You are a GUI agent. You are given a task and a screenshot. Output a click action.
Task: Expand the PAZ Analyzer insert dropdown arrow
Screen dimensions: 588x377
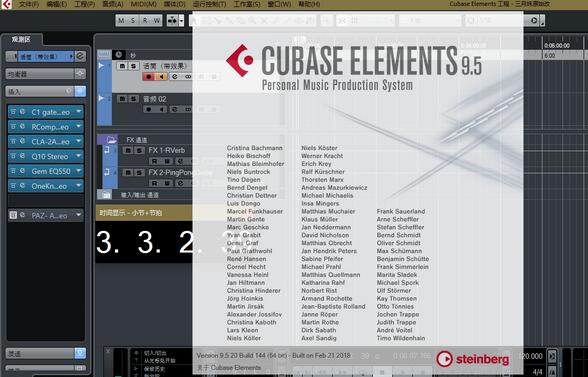coord(78,215)
